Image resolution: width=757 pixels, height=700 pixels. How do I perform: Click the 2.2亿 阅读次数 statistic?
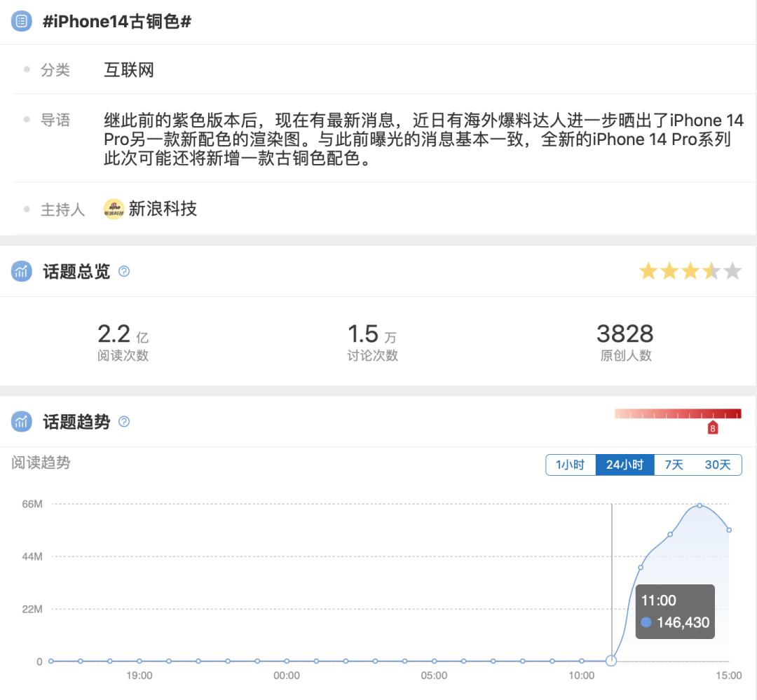tap(123, 342)
